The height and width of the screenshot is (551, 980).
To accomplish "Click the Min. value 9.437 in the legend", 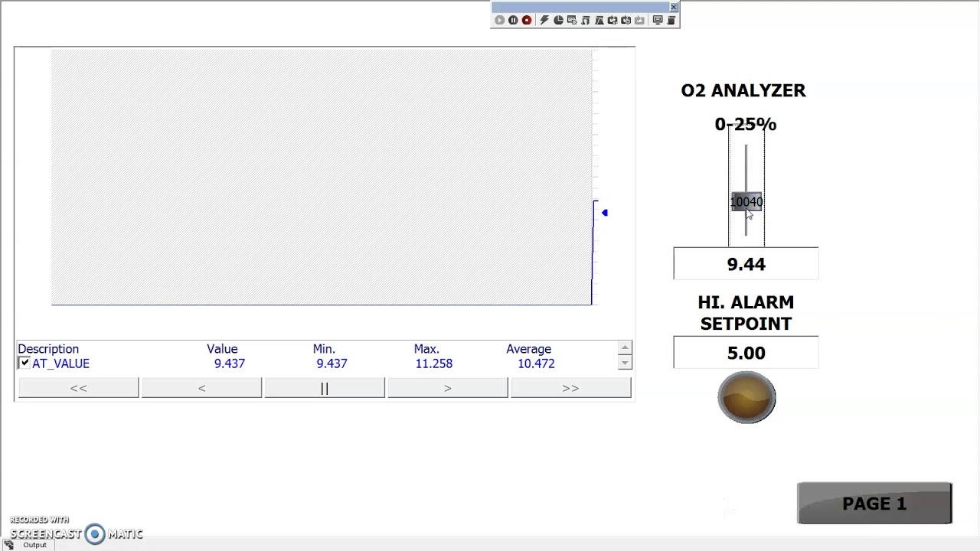I will [x=332, y=364].
